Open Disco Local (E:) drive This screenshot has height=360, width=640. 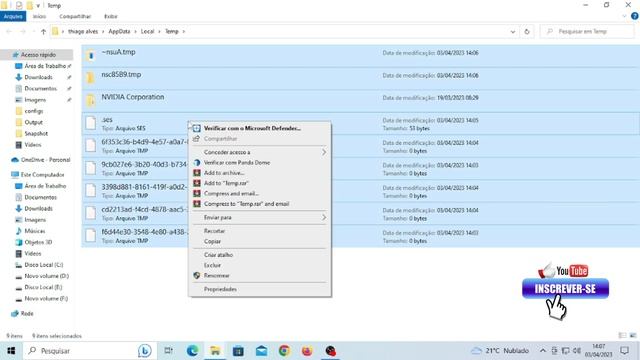tap(43, 287)
